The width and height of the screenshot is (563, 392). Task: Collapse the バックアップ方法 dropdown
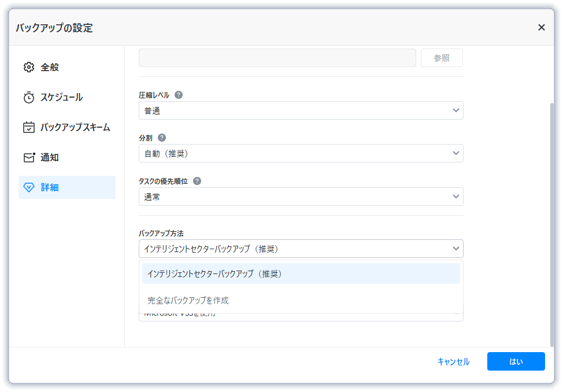[301, 249]
